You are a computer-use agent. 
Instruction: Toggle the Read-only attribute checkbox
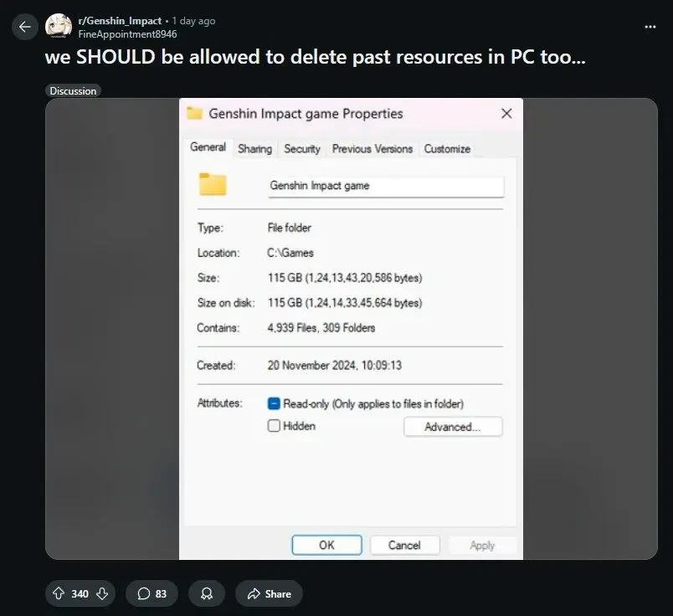point(274,403)
